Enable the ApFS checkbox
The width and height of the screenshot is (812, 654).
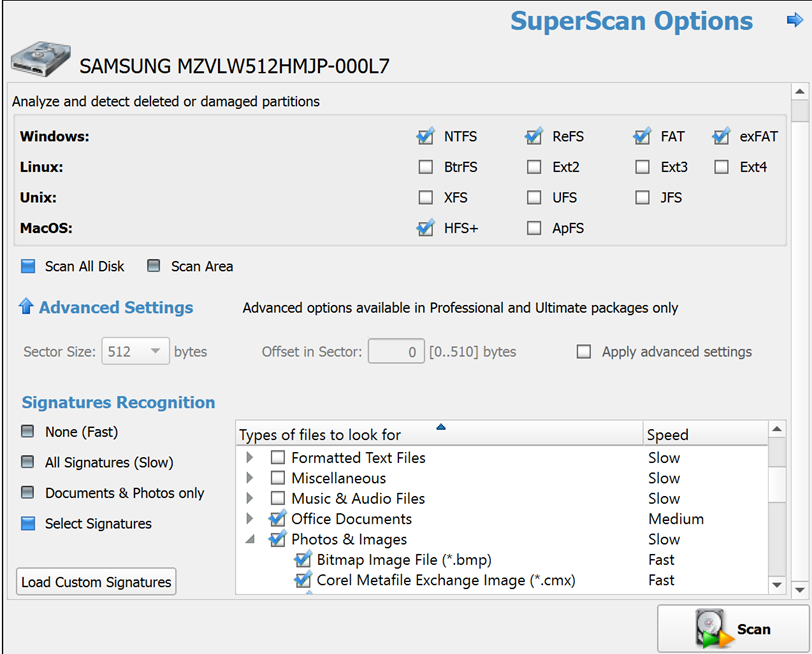(534, 228)
